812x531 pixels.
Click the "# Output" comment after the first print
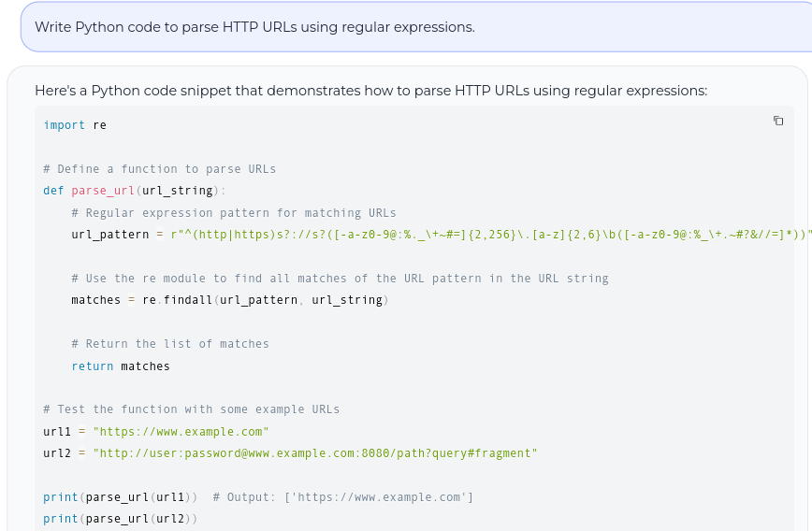pos(343,496)
